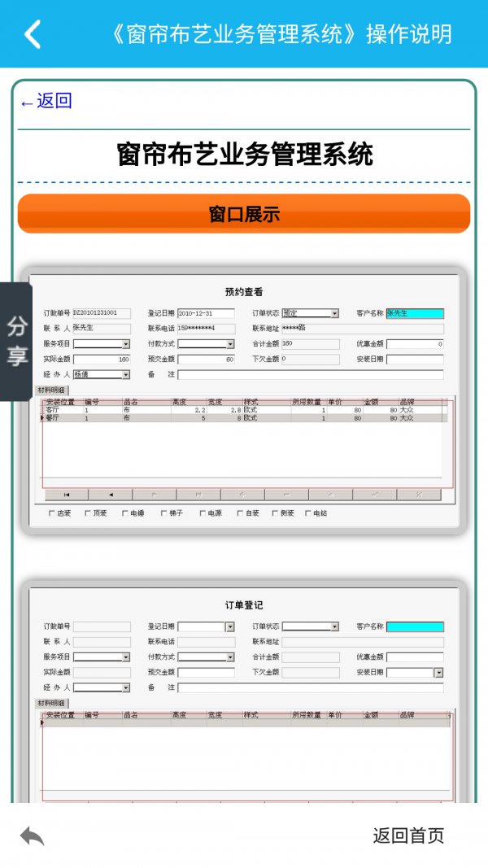Image resolution: width=488 pixels, height=868 pixels.
Task: Click 订款单号 value DZ20101231001
Action: (x=102, y=314)
